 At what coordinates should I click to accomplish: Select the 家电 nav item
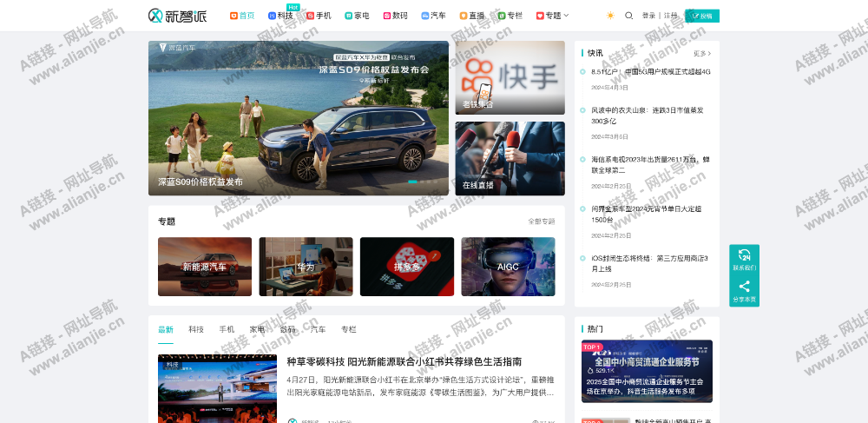[357, 16]
